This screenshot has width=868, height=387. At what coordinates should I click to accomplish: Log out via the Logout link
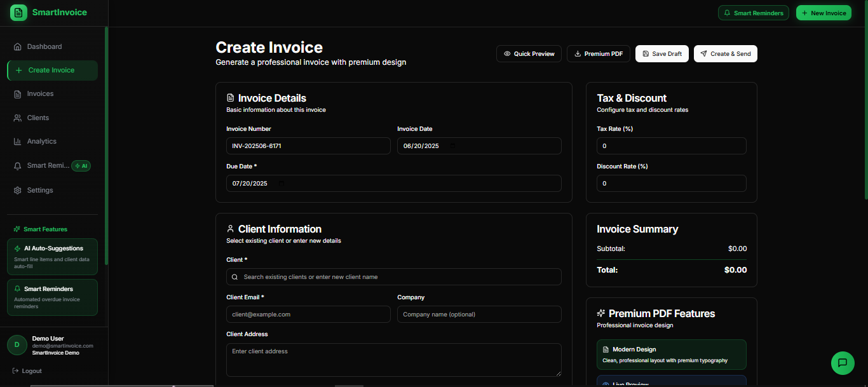[x=27, y=370]
